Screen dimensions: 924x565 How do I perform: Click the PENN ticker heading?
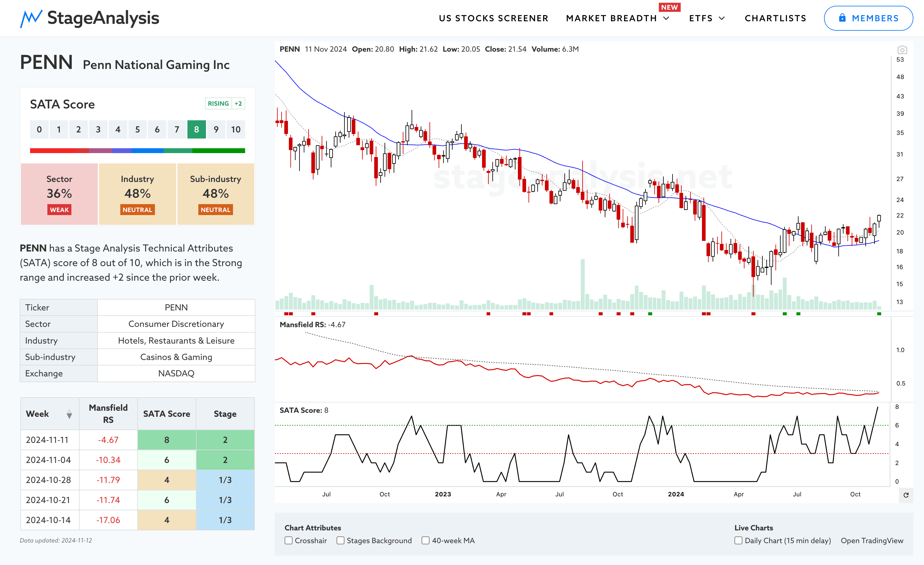pos(46,62)
